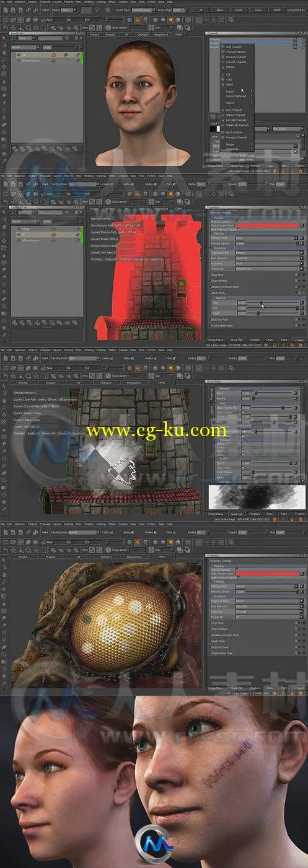308x868 pixels.
Task: Open the Filters menu in red-masked castle window
Action: coord(112,175)
